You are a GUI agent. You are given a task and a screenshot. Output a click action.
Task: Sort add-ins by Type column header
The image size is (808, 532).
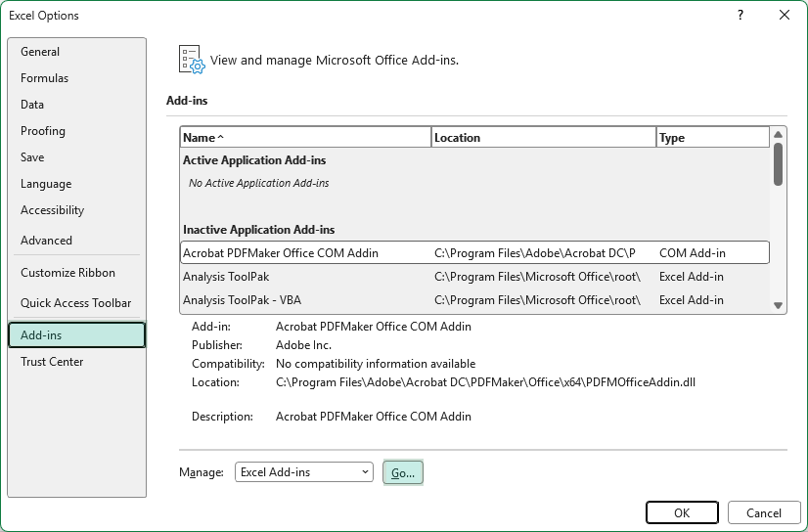coord(713,138)
